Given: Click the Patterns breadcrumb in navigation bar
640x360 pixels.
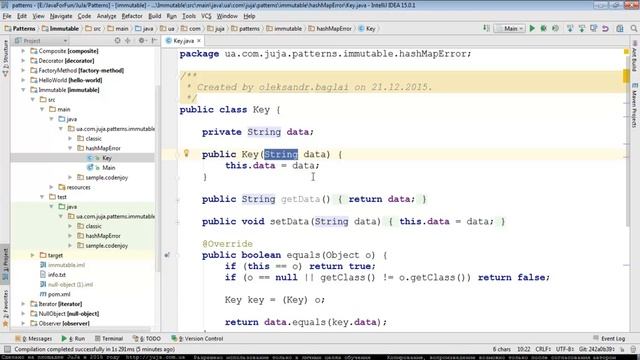Looking at the screenshot, I should coord(20,29).
